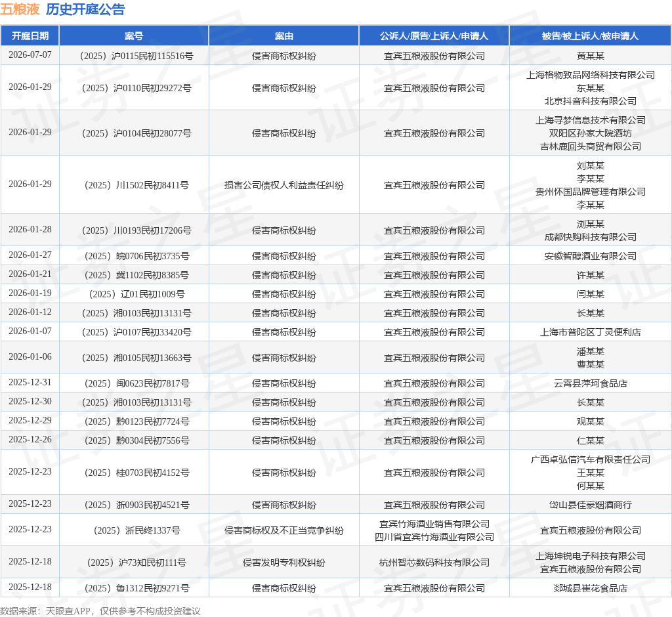This screenshot has width=672, height=617.
Task: Select the date 2026-07-07
Action: [x=30, y=55]
